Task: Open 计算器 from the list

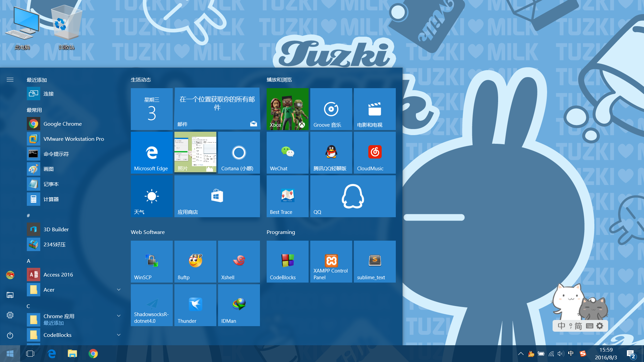Action: coord(74,199)
